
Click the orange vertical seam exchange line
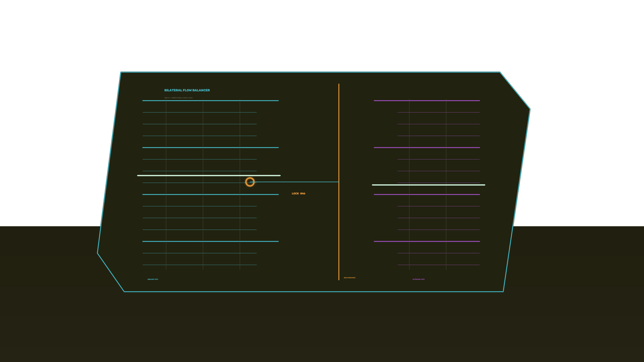point(339,182)
